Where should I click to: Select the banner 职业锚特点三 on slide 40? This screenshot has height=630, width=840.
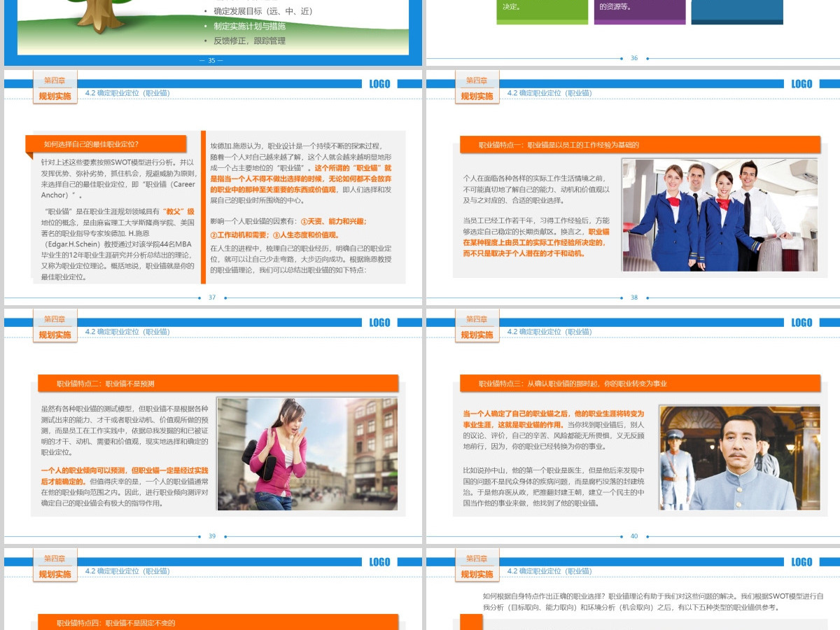(640, 384)
